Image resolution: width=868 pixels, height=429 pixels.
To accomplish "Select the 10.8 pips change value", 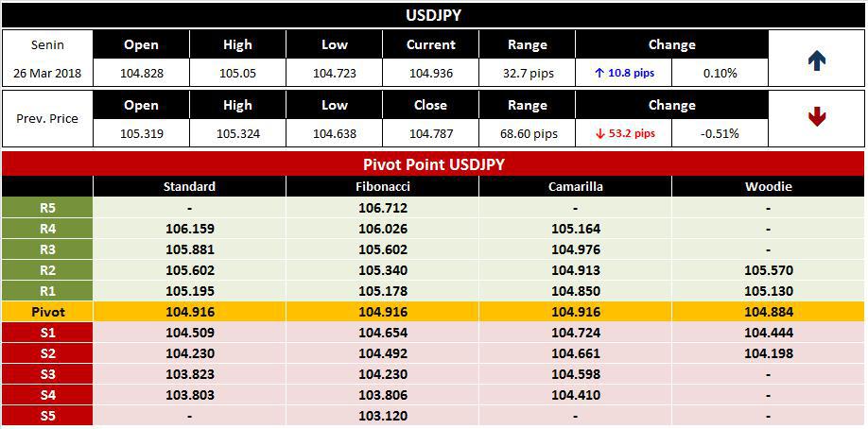I will 624,73.
